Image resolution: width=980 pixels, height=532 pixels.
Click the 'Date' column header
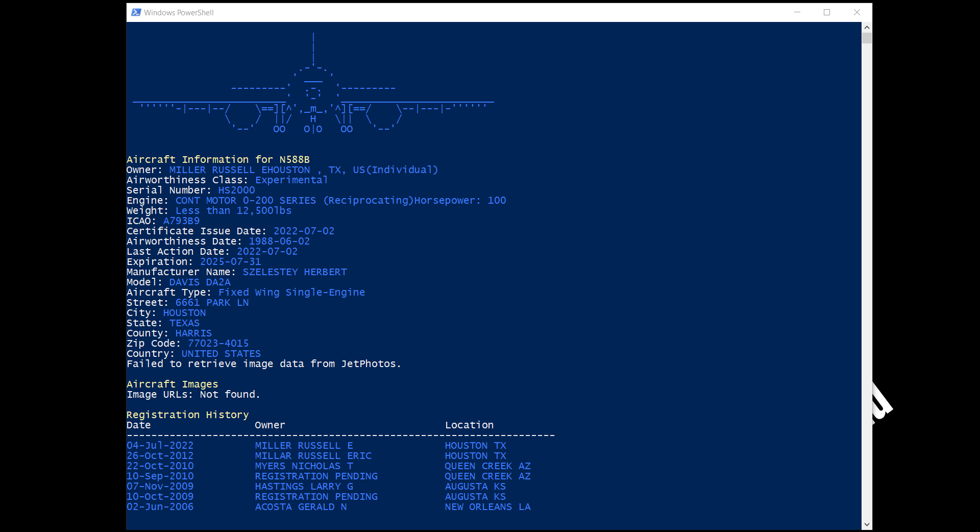tap(138, 425)
